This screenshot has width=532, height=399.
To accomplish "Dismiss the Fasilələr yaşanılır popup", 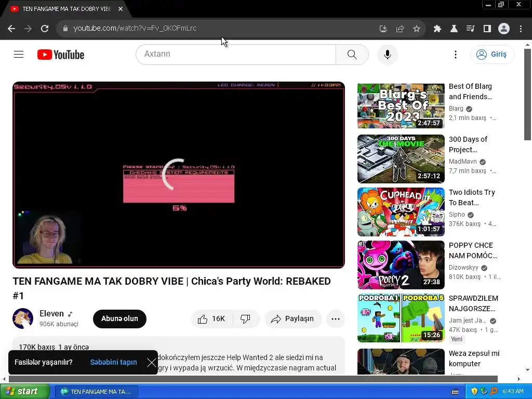I will coord(152,362).
